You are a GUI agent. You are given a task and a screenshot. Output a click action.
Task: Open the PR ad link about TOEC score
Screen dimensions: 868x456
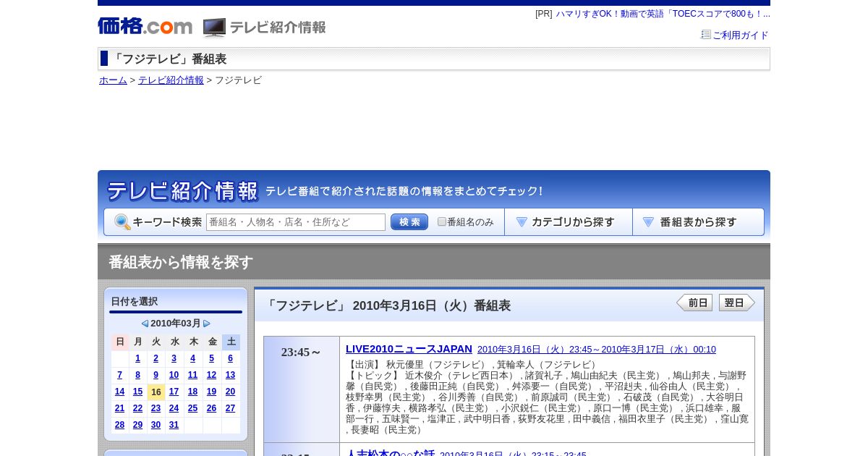click(663, 14)
